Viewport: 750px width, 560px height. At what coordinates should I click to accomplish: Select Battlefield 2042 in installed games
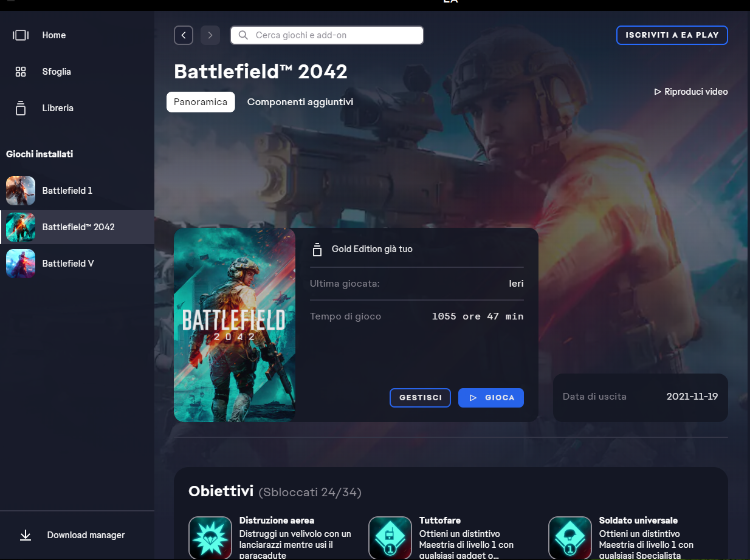click(78, 227)
